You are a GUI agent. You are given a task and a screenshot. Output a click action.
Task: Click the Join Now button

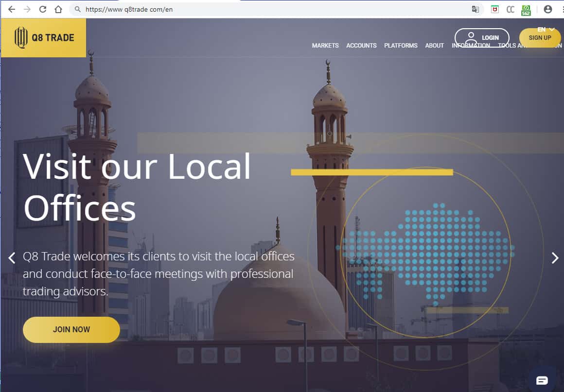point(71,329)
